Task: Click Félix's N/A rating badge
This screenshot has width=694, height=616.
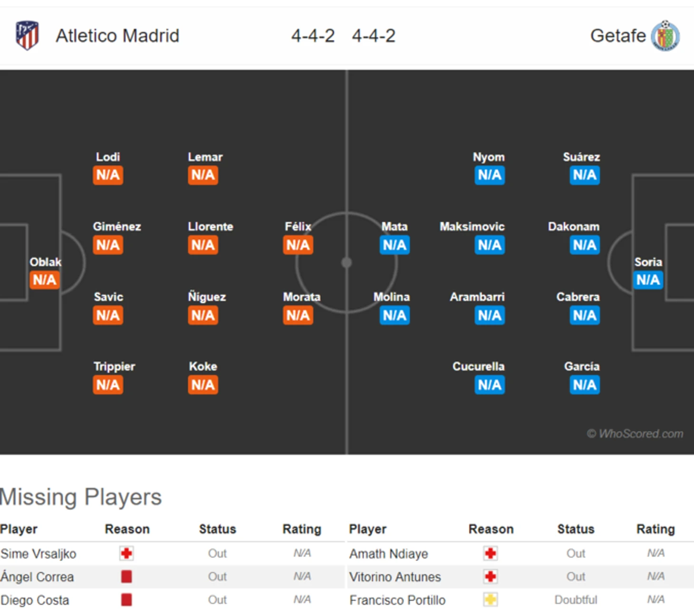Action: pos(298,245)
